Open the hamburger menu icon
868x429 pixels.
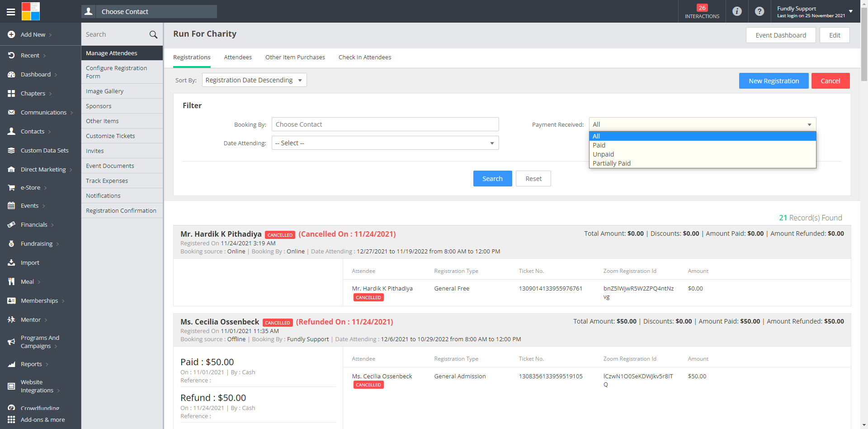point(11,12)
